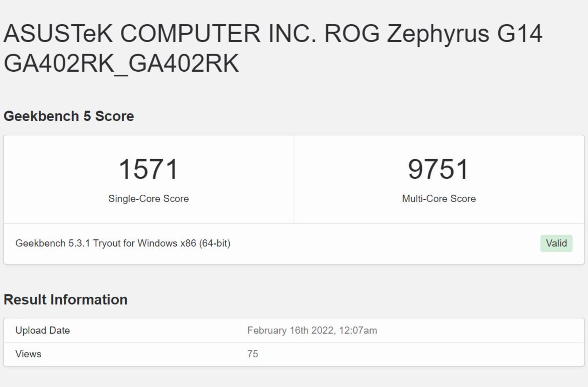Click the Geekbench 5.3.1 version text
588x387 pixels.
(x=53, y=243)
